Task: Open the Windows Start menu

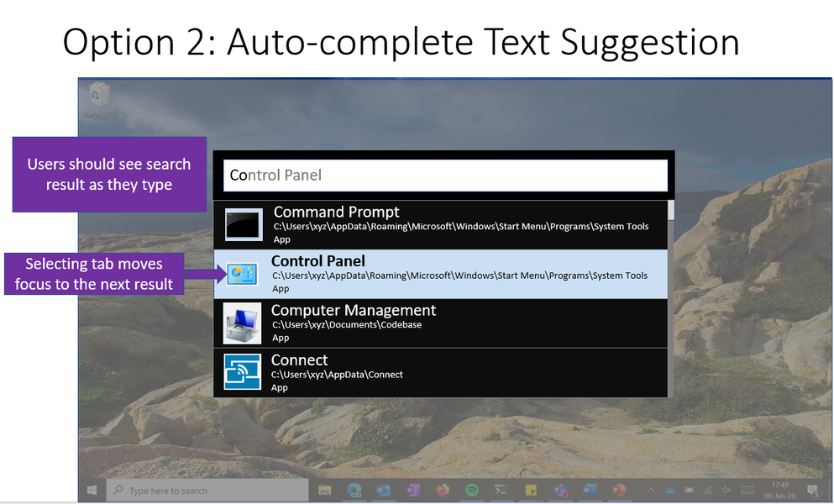Action: coord(92,491)
